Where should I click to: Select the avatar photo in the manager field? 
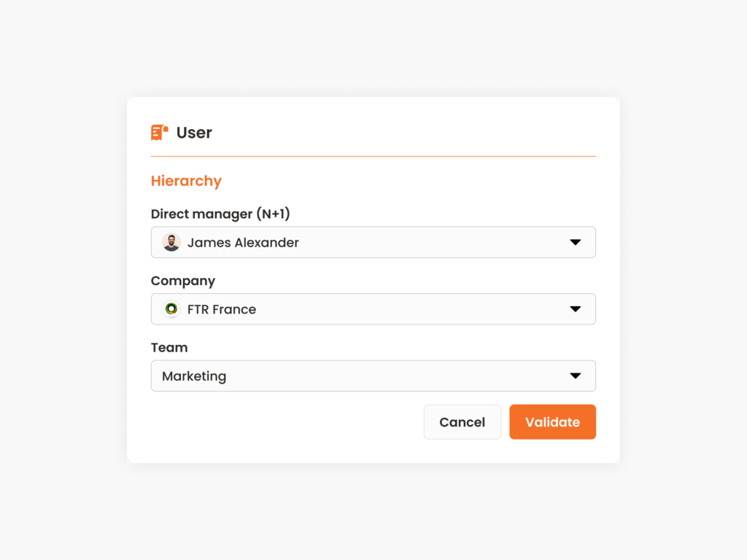(x=171, y=242)
